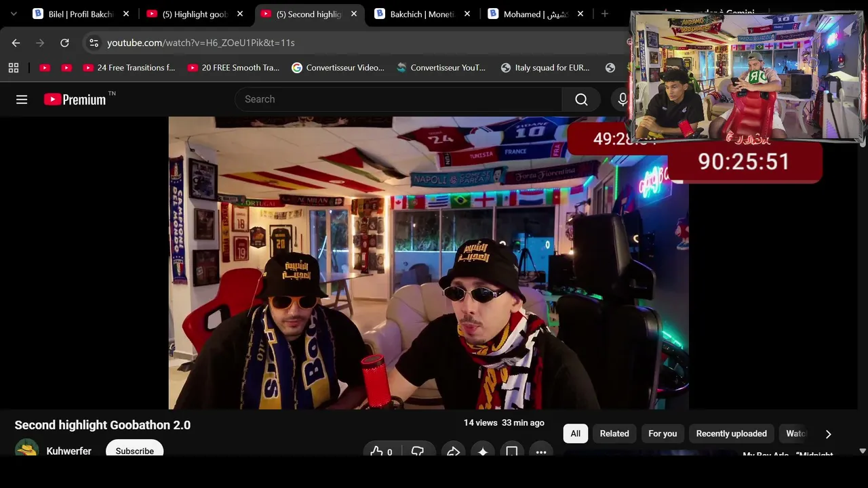
Task: Go back with the browser back arrow
Action: 16,43
